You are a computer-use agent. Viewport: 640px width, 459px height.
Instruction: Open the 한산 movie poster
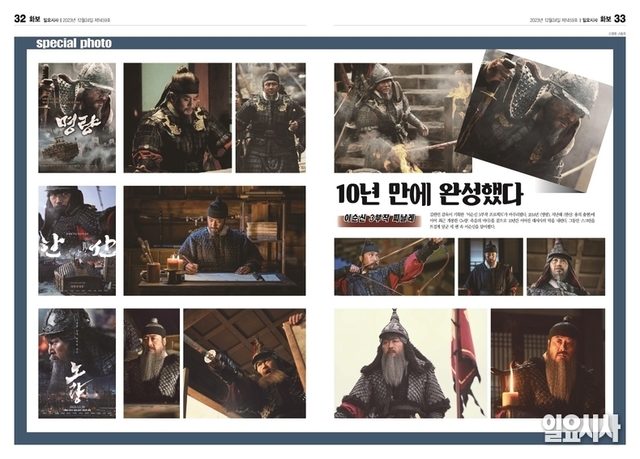77,241
